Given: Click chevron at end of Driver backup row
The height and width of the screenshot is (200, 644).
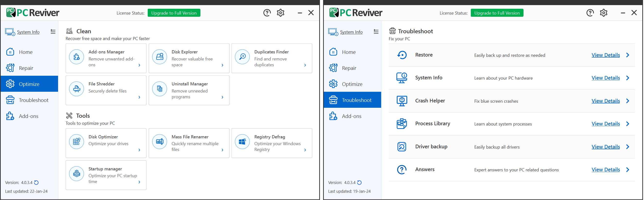Looking at the screenshot, I should click(x=628, y=147).
